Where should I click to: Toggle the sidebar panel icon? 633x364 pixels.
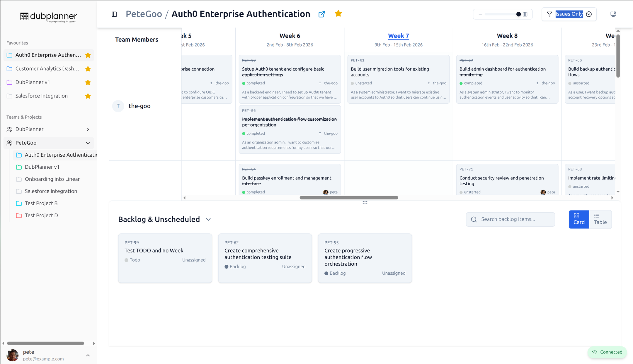pos(114,14)
